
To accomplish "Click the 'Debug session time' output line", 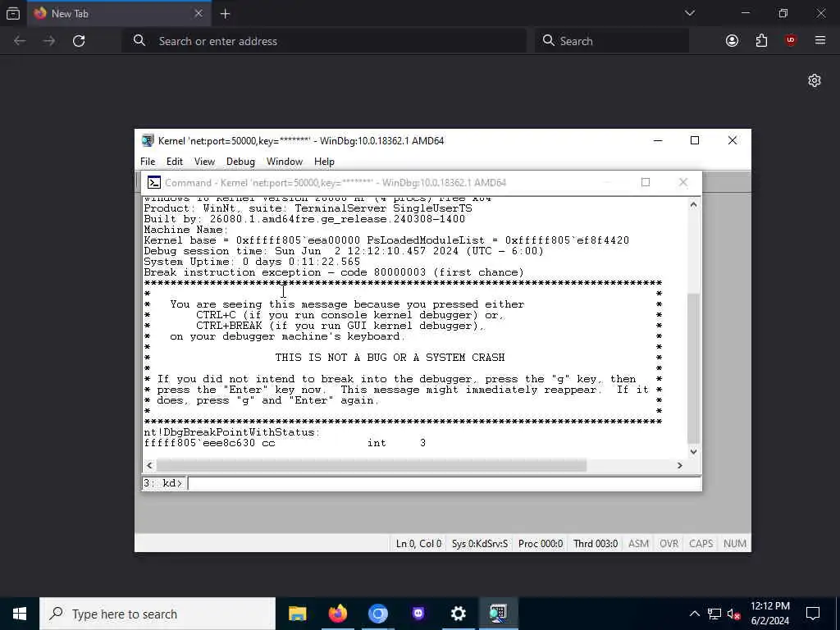I will point(344,251).
